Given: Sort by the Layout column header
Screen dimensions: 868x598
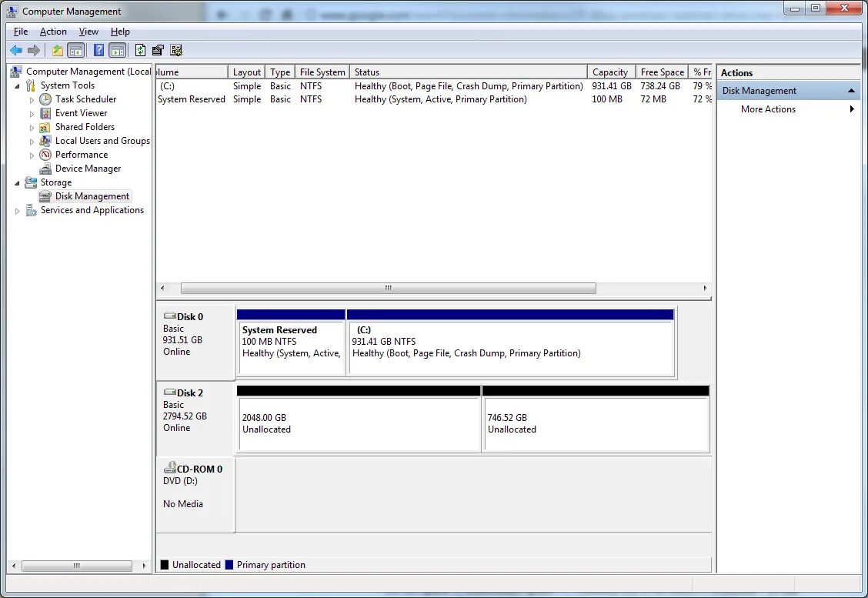Looking at the screenshot, I should click(246, 72).
